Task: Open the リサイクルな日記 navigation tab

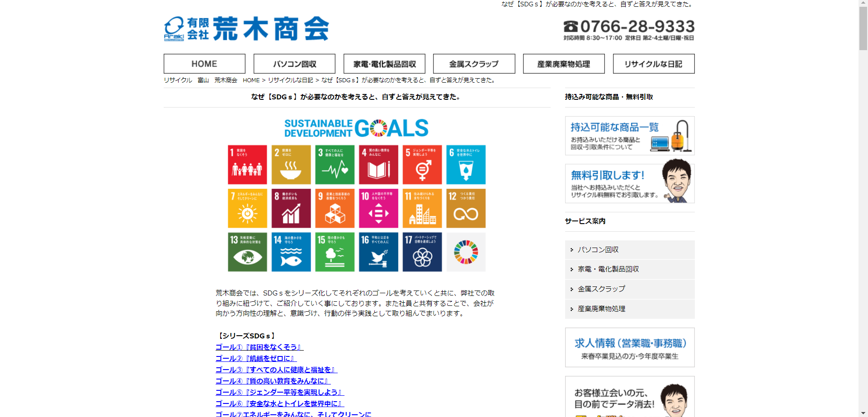Action: [654, 64]
